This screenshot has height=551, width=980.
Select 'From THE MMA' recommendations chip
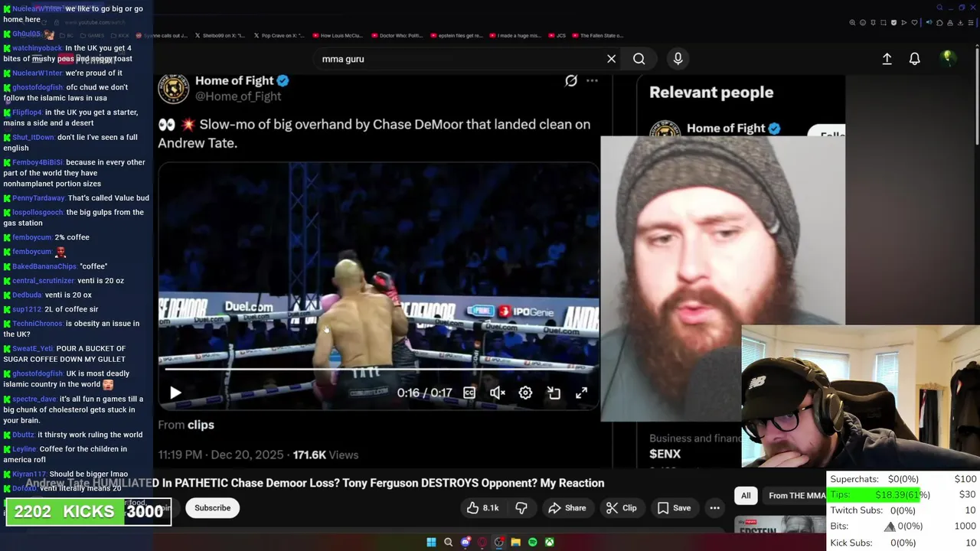point(795,496)
